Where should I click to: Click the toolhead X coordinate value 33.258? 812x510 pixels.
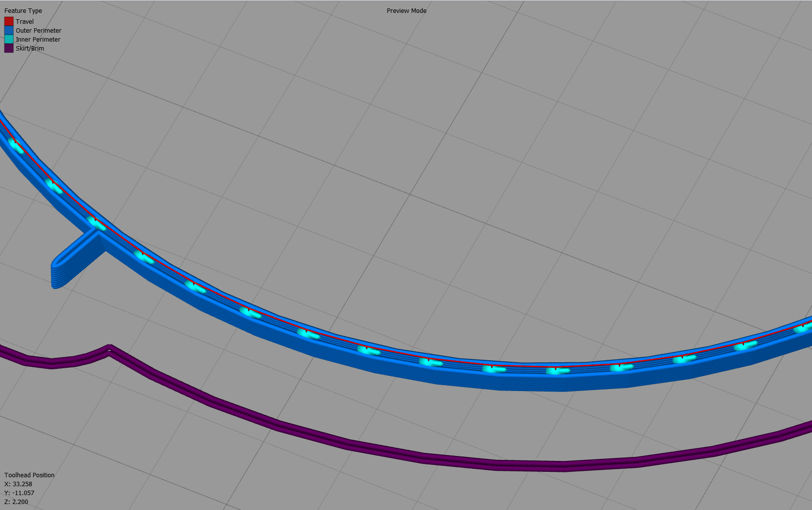pos(22,484)
